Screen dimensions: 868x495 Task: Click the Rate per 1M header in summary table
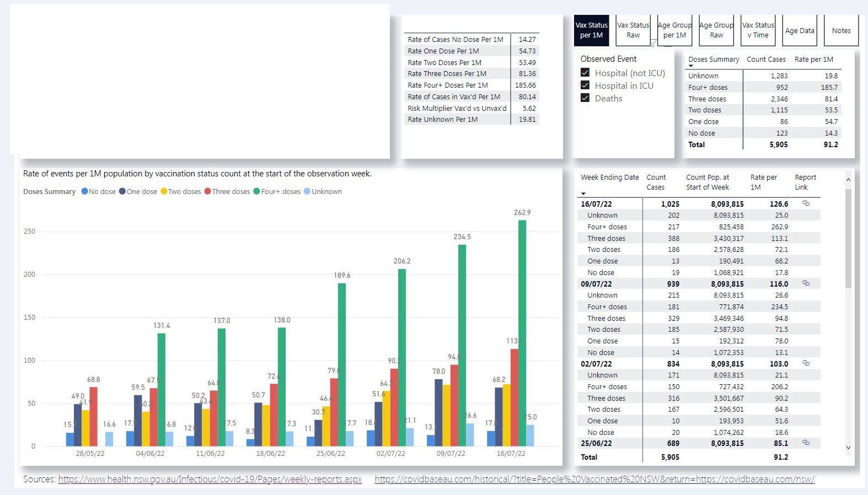tap(814, 59)
